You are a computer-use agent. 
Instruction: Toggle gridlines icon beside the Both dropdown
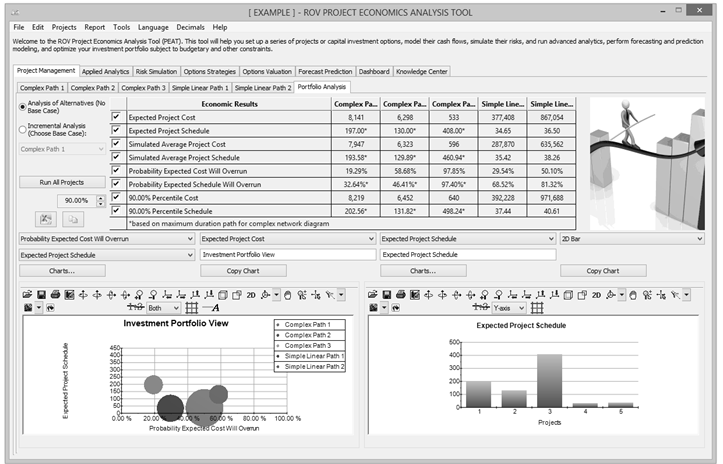click(x=191, y=308)
